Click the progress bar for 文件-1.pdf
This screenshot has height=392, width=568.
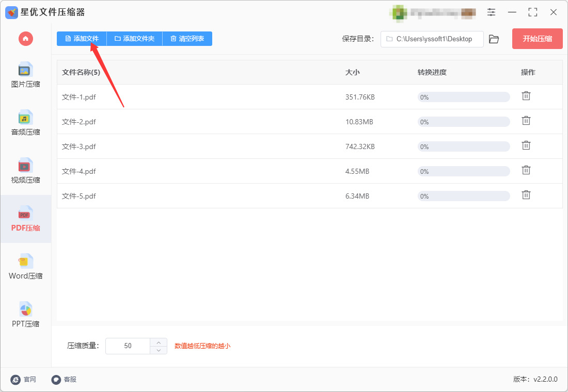point(464,97)
